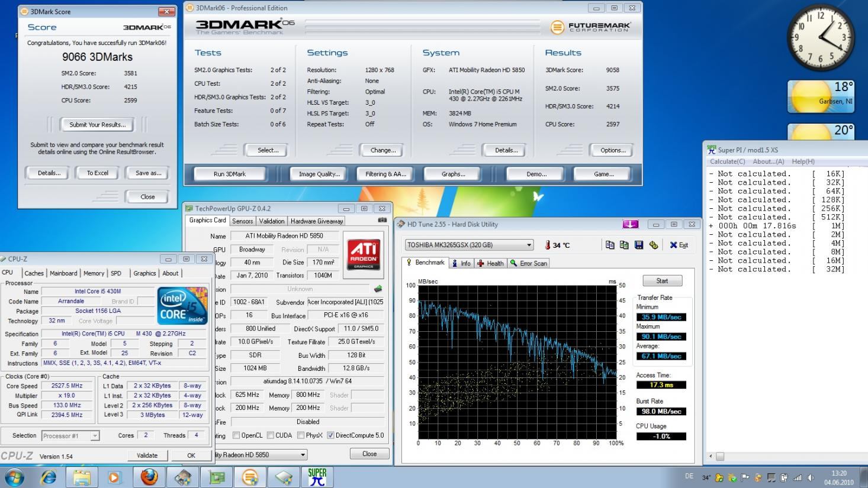Open Windows Start menu
Image resolution: width=868 pixels, height=488 pixels.
point(14,477)
